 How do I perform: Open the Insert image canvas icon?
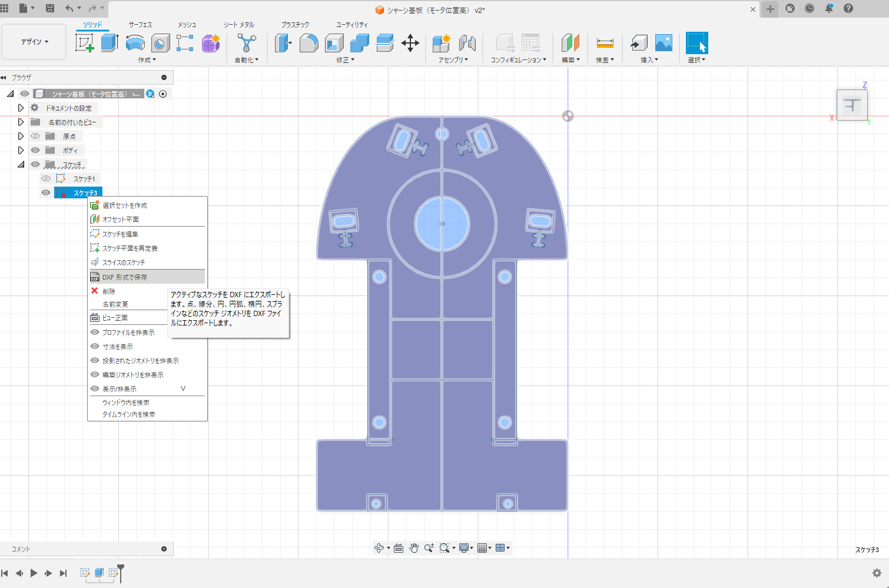(664, 43)
